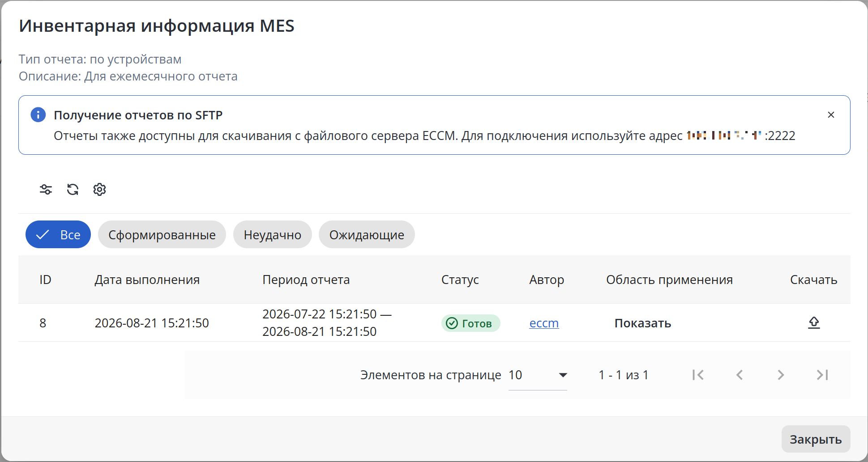
Task: Open the eccm author link
Action: click(544, 323)
